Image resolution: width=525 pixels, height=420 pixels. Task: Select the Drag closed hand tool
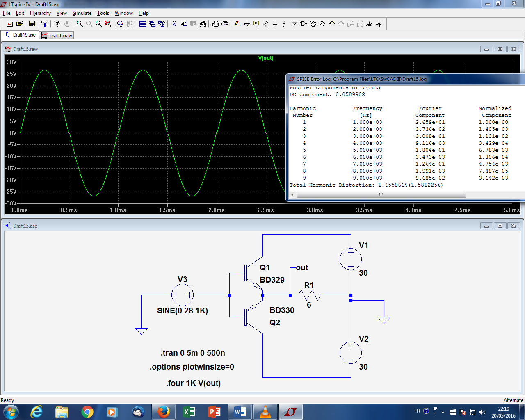[322, 24]
